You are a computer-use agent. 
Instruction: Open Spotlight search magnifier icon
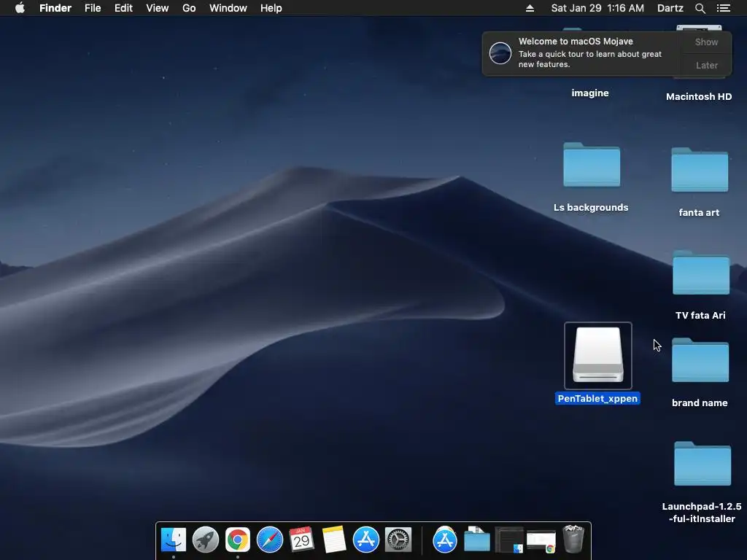point(700,8)
